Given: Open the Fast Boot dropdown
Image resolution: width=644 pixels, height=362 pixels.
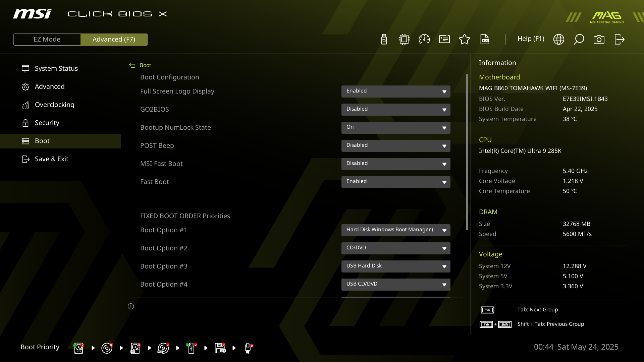Looking at the screenshot, I should [x=396, y=182].
